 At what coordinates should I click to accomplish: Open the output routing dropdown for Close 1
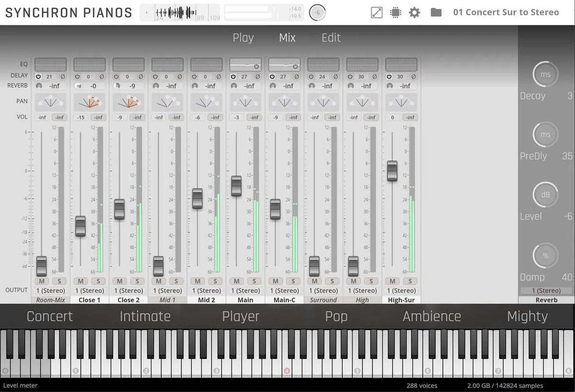coord(89,291)
